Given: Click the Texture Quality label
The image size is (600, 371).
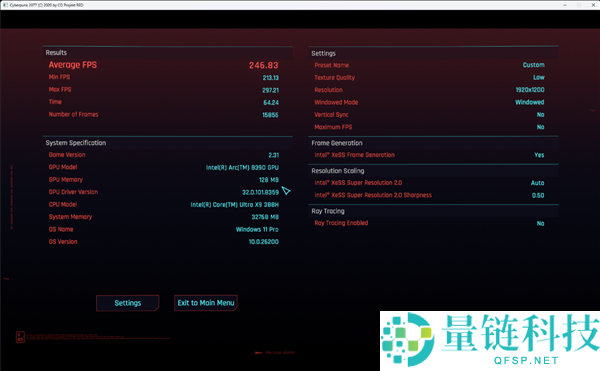Looking at the screenshot, I should click(x=334, y=78).
